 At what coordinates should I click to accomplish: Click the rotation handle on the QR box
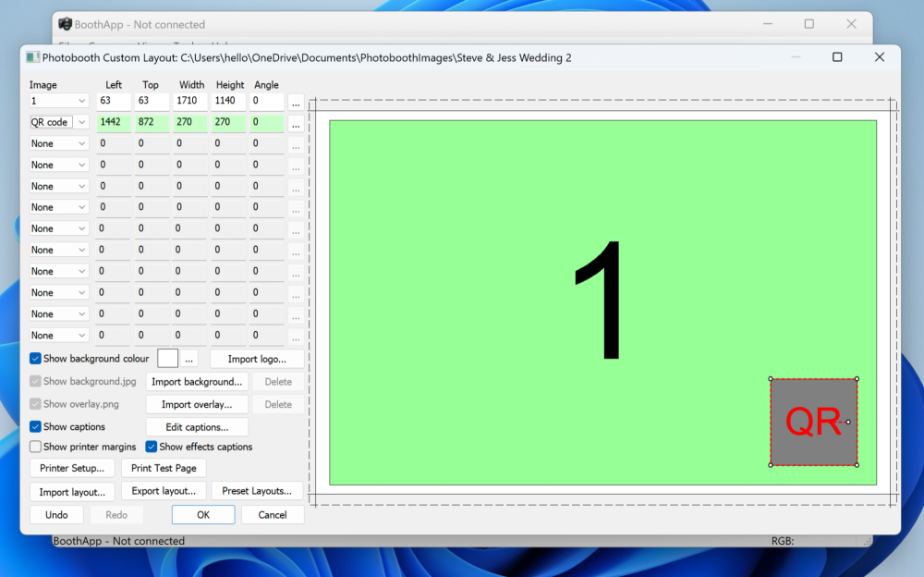(848, 422)
